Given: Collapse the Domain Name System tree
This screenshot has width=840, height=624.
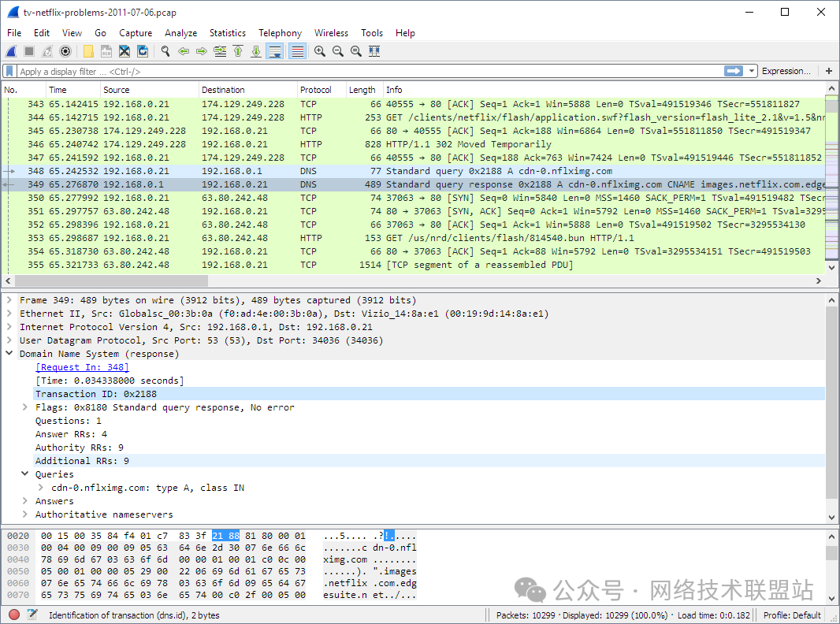Looking at the screenshot, I should [9, 354].
